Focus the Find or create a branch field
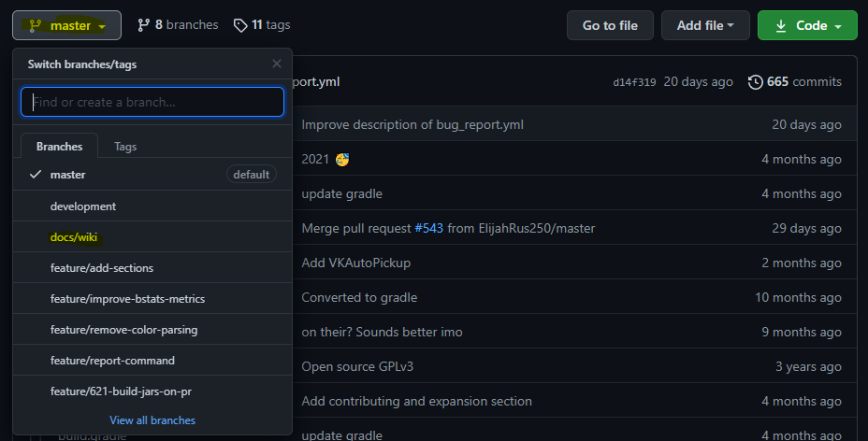The image size is (868, 441). [152, 102]
